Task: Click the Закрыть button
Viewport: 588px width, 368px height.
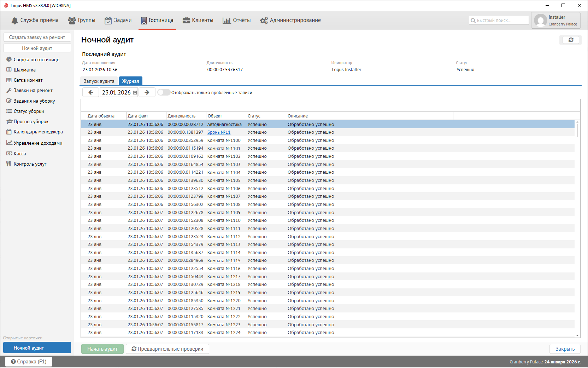Action: (565, 349)
